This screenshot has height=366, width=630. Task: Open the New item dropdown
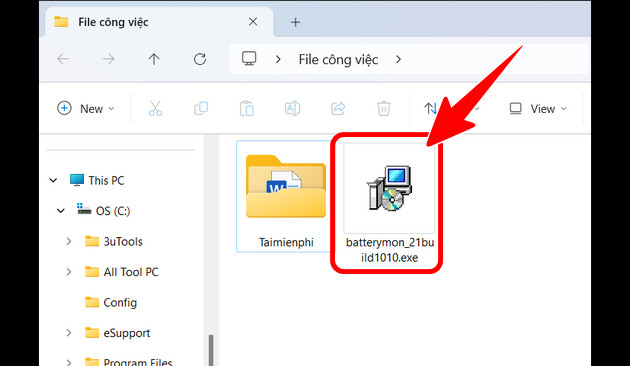86,108
